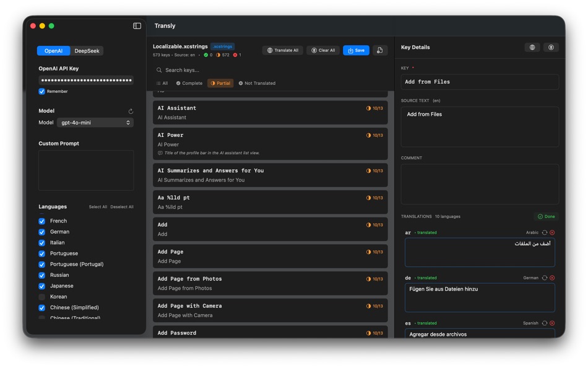Click the Deselect All languages link
This screenshot has height=368, width=588.
coord(122,206)
